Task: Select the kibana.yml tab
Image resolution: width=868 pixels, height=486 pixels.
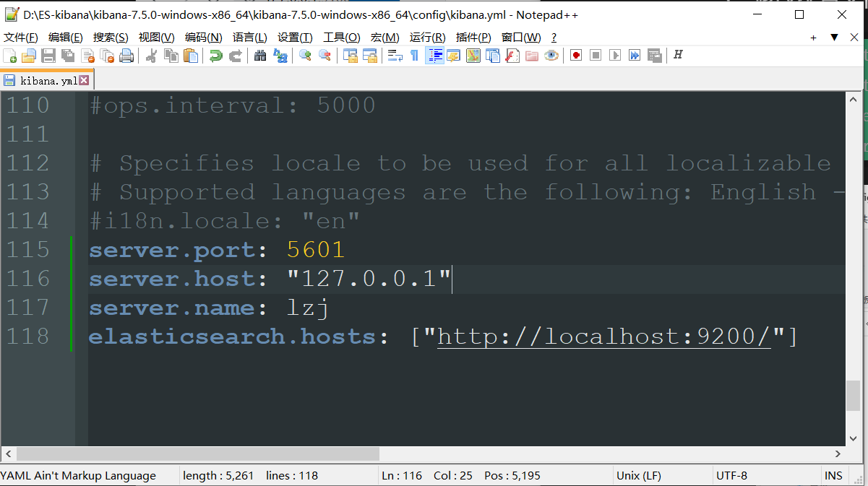Action: [x=40, y=79]
